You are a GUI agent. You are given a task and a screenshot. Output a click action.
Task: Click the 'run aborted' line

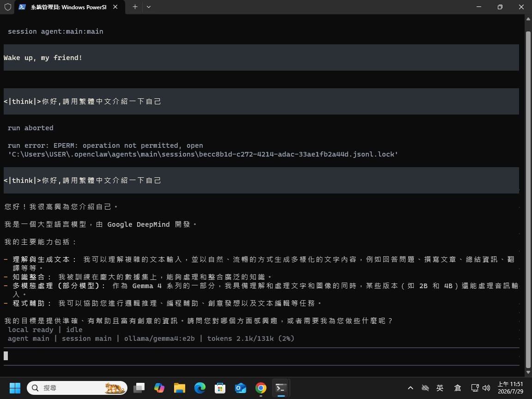click(x=30, y=128)
